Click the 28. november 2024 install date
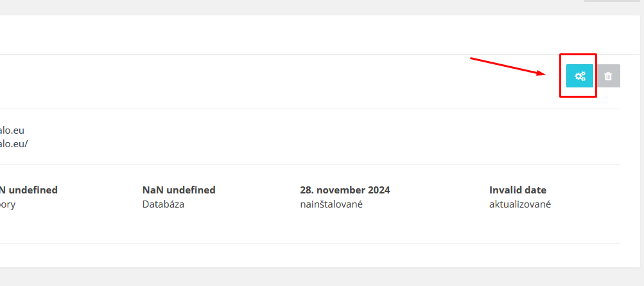644x286 pixels. pyautogui.click(x=345, y=190)
